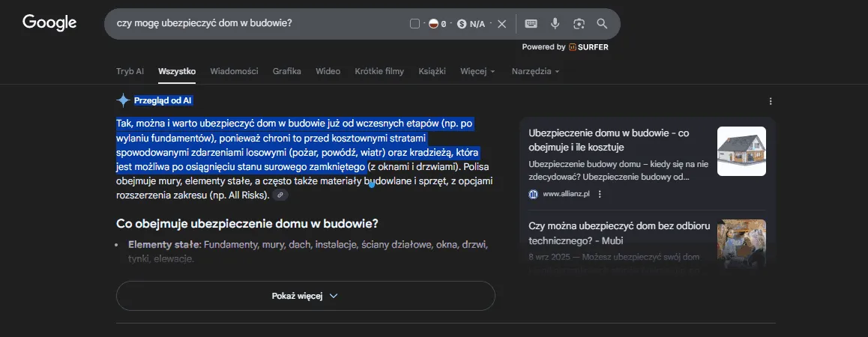Click the magnifying glass search icon
The height and width of the screenshot is (337, 868).
(603, 23)
